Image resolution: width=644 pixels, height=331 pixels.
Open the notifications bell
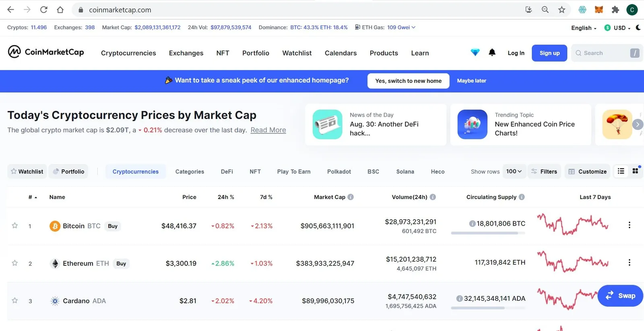492,52
